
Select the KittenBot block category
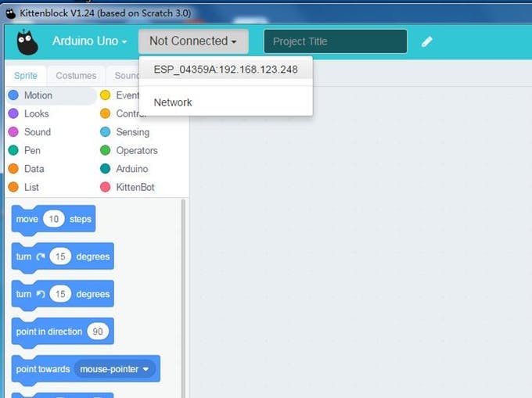128,187
